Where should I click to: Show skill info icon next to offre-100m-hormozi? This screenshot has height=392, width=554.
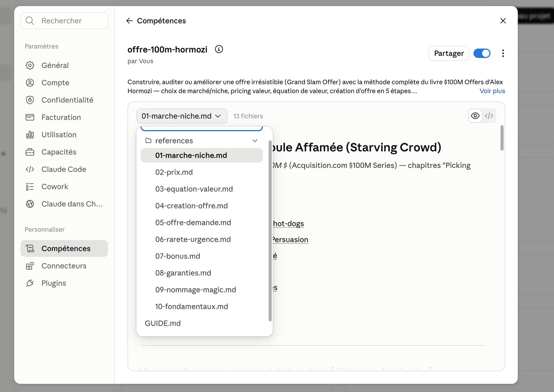coord(219,49)
